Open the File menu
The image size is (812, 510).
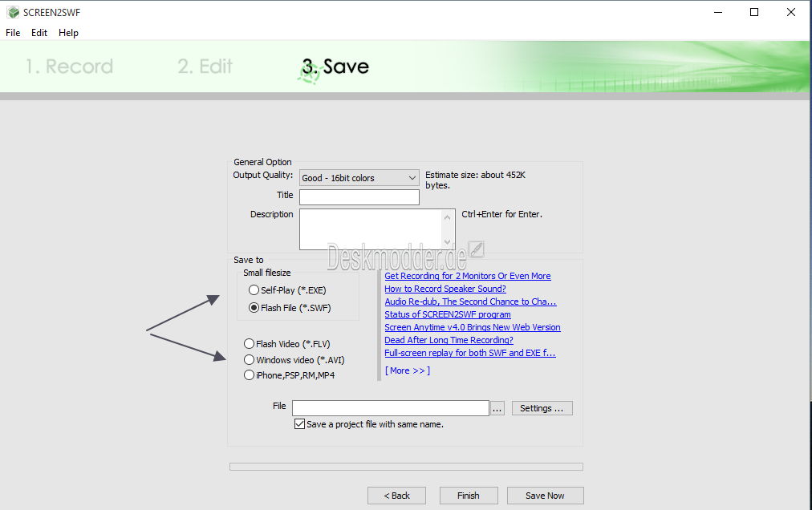13,33
